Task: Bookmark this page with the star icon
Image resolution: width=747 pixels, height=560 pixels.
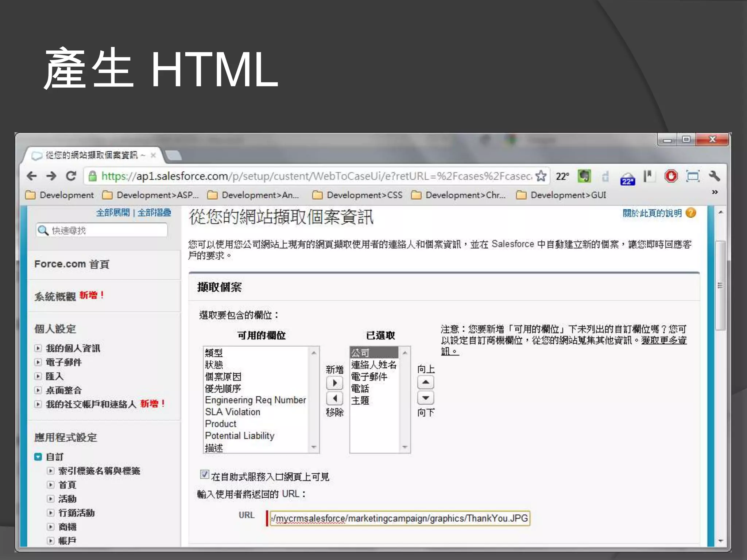Action: pyautogui.click(x=541, y=176)
